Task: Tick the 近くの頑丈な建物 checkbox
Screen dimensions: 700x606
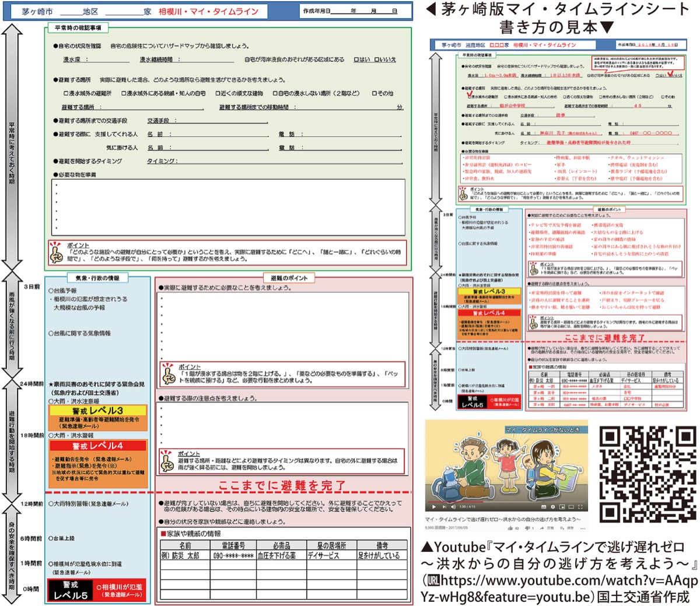Action: point(218,93)
